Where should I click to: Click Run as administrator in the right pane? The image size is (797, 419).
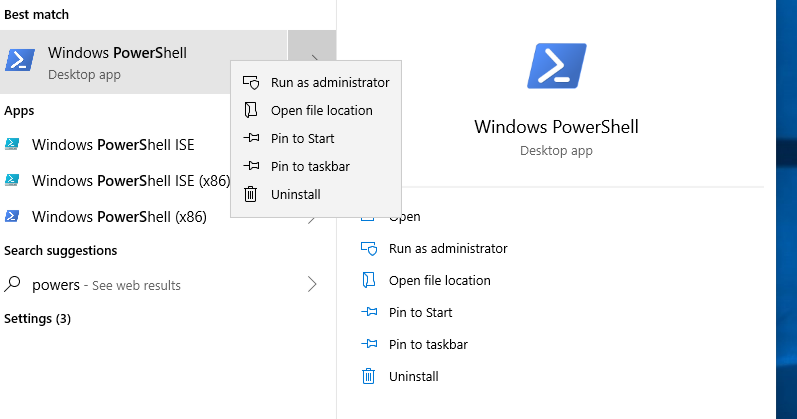[448, 248]
